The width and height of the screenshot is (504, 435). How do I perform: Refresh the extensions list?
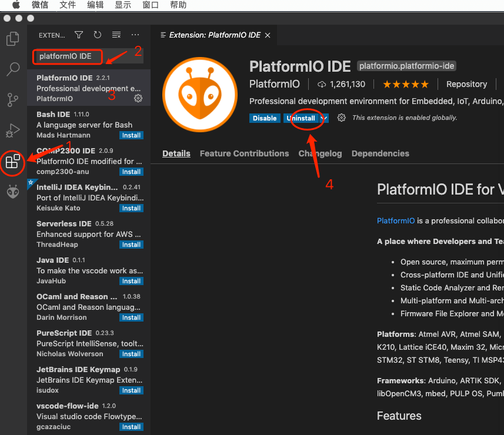(98, 35)
